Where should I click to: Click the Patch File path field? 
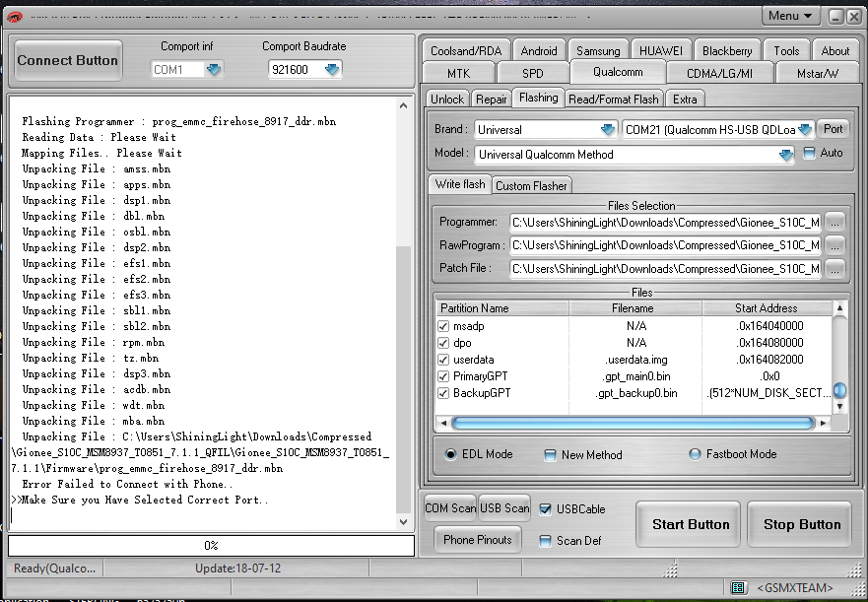point(665,269)
